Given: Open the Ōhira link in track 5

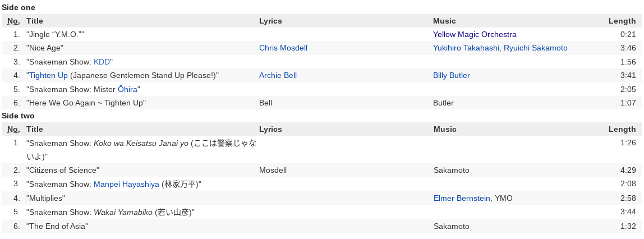Looking at the screenshot, I should point(127,90).
